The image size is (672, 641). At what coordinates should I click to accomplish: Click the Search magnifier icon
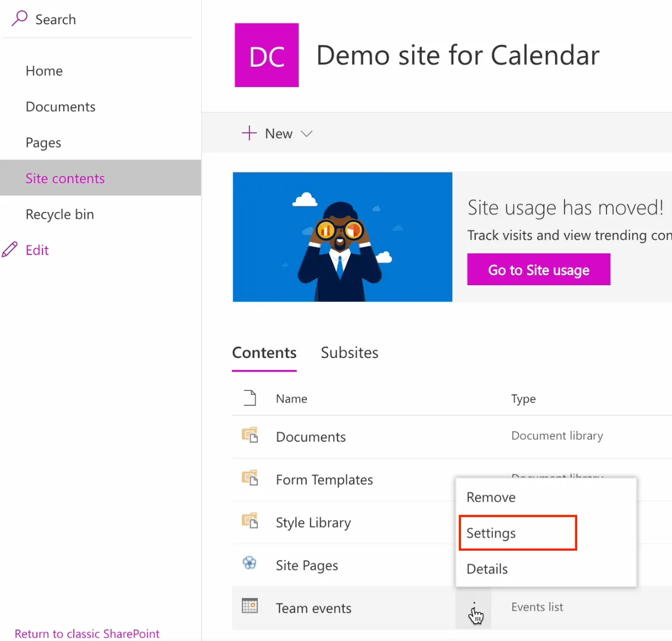[x=19, y=19]
